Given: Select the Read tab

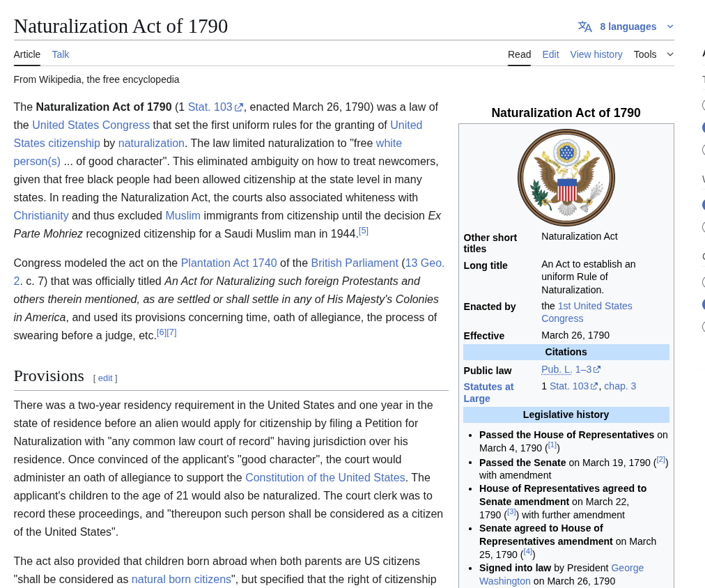Looking at the screenshot, I should coord(519,54).
